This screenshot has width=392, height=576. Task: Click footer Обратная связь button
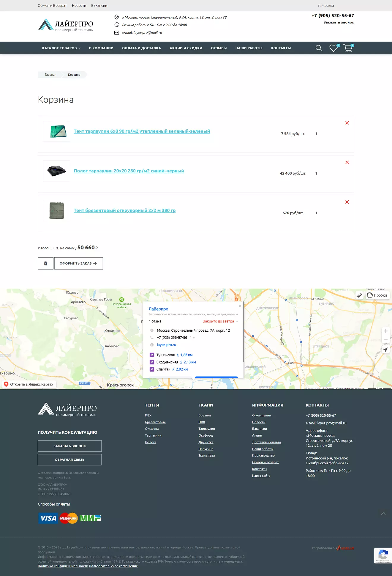pos(69,459)
